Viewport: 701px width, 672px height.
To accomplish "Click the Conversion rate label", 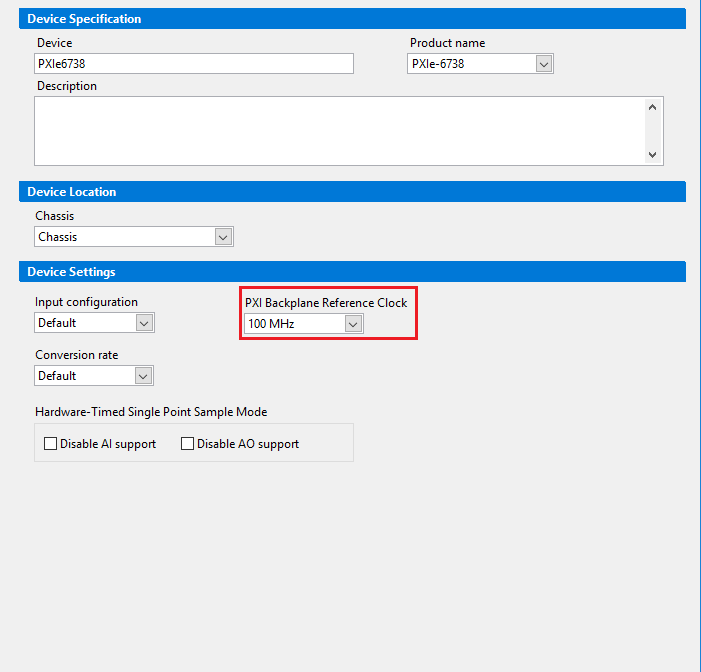I will pyautogui.click(x=76, y=355).
